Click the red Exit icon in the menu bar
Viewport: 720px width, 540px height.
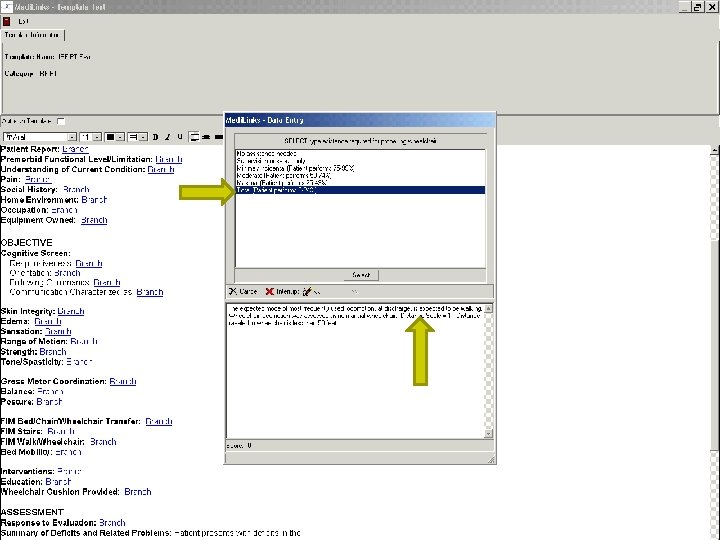pyautogui.click(x=6, y=21)
